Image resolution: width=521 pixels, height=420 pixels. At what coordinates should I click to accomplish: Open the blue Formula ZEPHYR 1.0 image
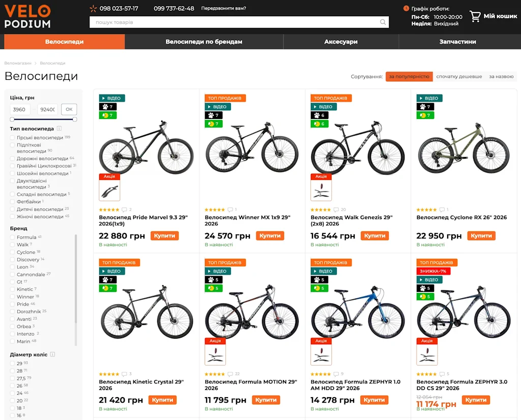[x=358, y=312]
